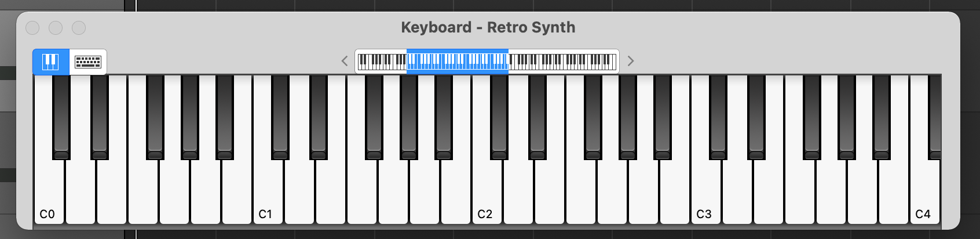Play the C#0 black key
980x239 pixels.
click(x=61, y=116)
